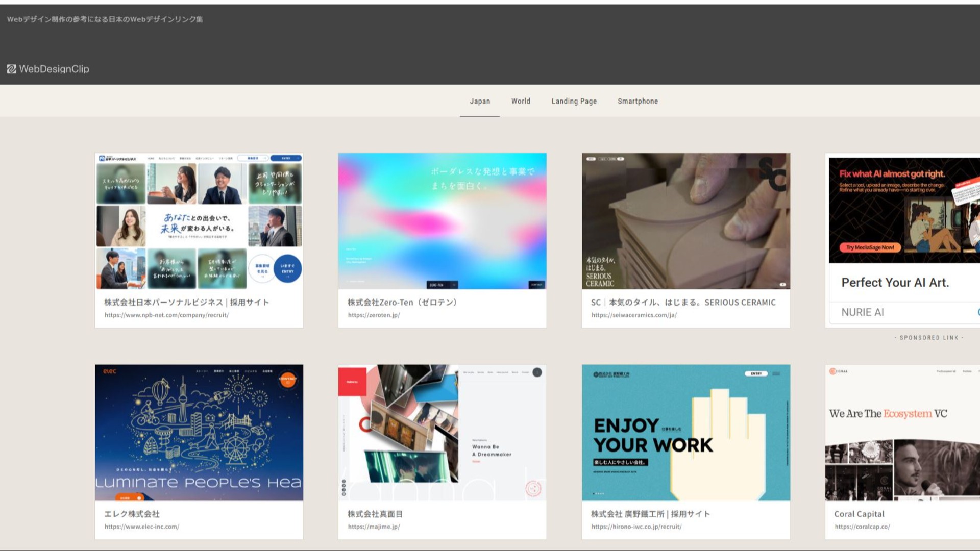This screenshot has width=980, height=551.
Task: Click the seiwaceramics.com URL link
Action: click(x=634, y=315)
